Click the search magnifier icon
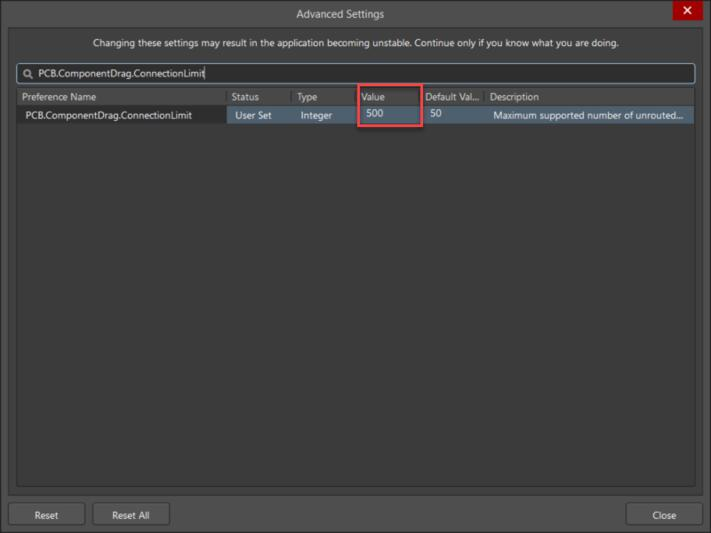 pos(28,74)
